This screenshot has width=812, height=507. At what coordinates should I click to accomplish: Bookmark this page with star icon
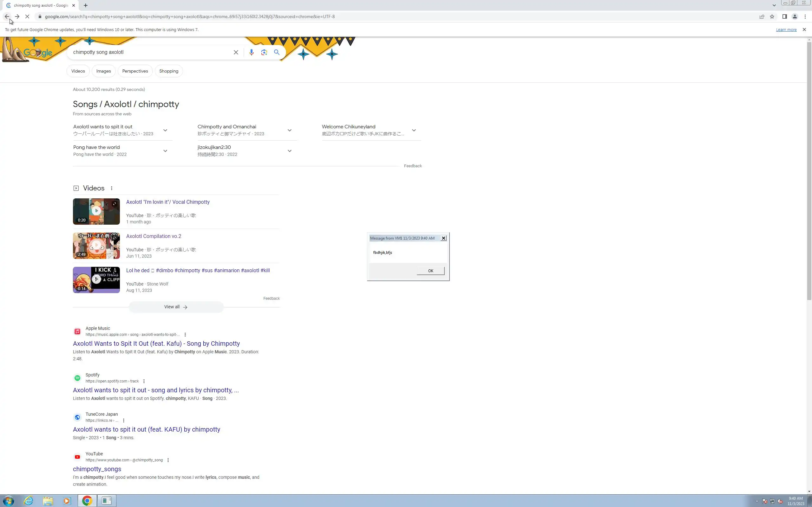772,16
